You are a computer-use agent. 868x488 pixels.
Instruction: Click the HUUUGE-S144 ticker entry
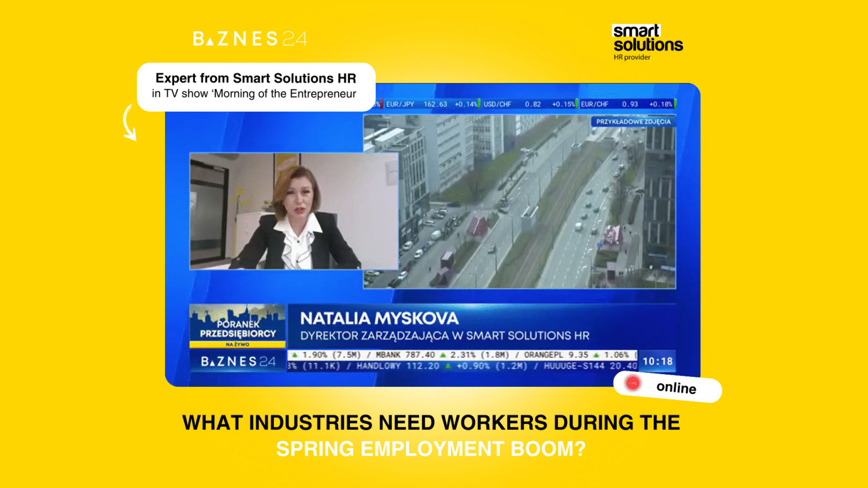coord(590,366)
